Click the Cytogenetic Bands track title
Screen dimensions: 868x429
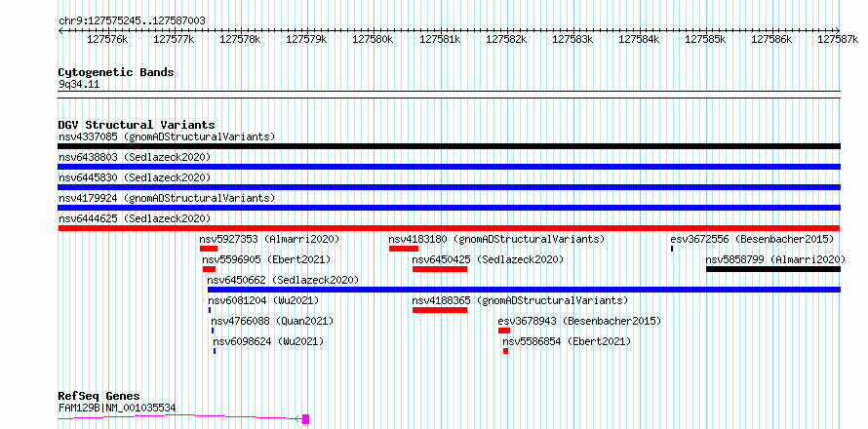click(116, 72)
